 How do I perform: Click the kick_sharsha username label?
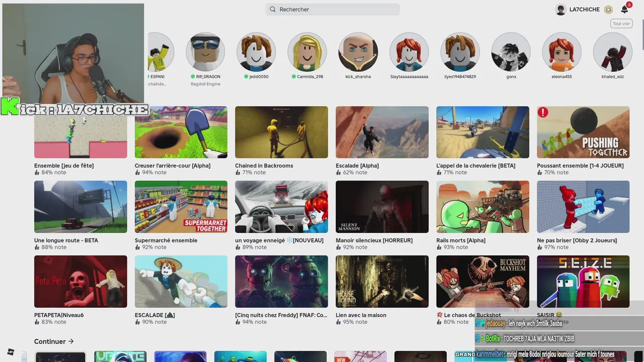coord(358,76)
